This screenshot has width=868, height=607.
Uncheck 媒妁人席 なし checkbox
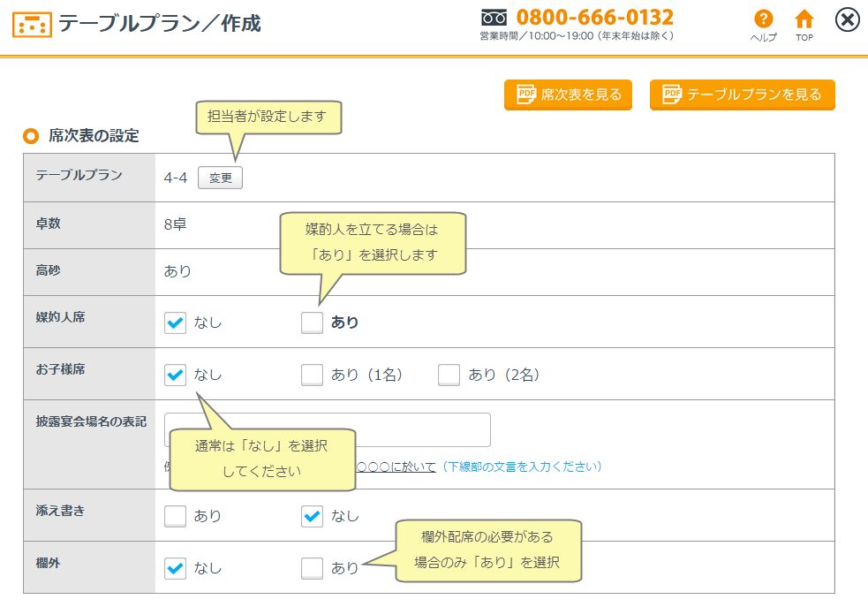pyautogui.click(x=175, y=322)
